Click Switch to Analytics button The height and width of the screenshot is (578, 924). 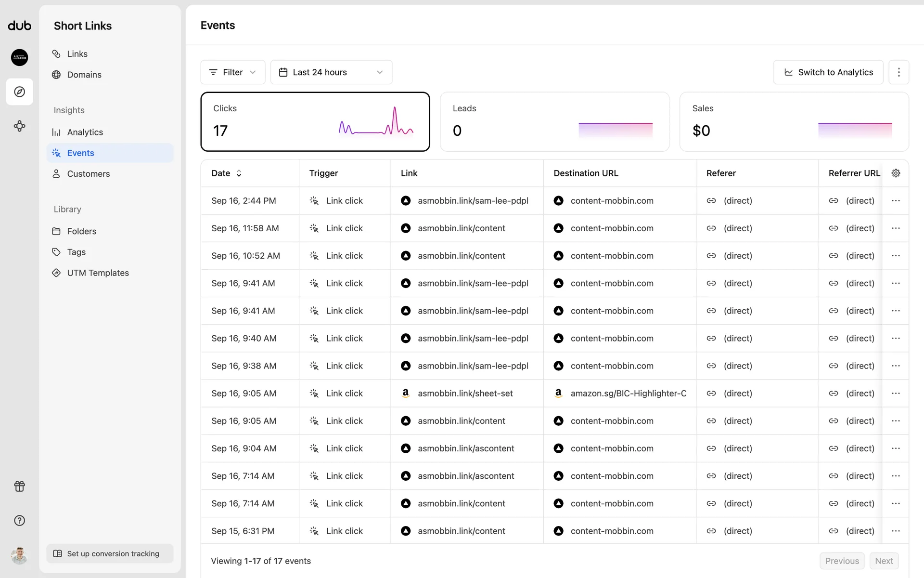(x=828, y=72)
